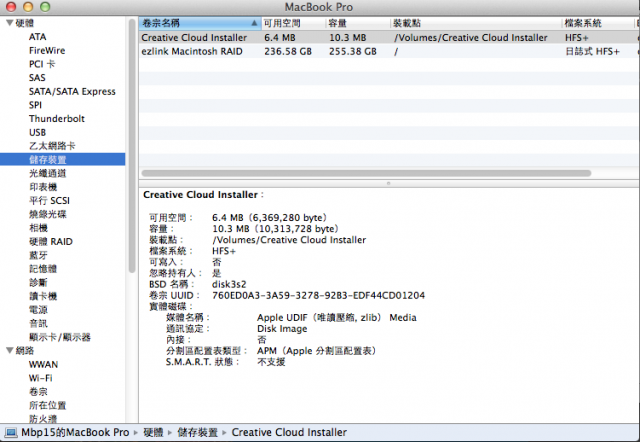This screenshot has height=442, width=640.
Task: Open 所在位置 locations entry
Action: click(47, 405)
